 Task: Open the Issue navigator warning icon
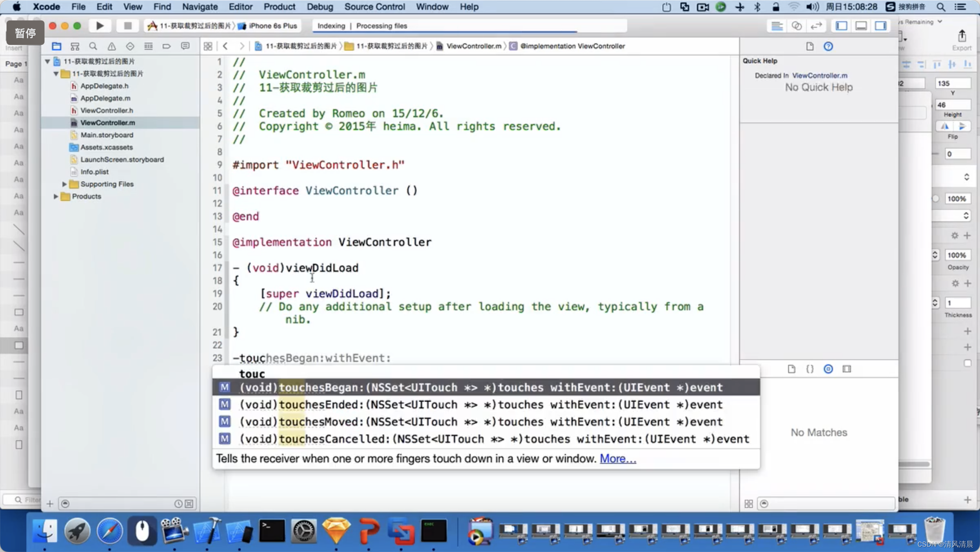[111, 46]
